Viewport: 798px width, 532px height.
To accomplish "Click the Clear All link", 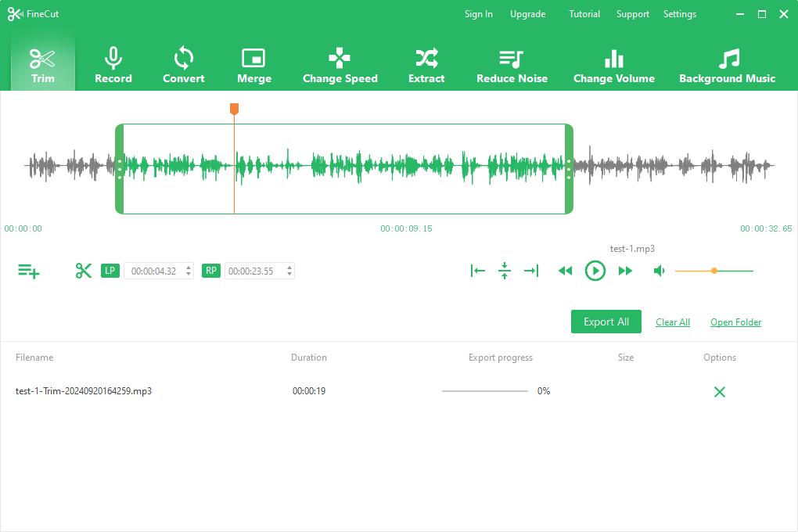I will tap(673, 322).
